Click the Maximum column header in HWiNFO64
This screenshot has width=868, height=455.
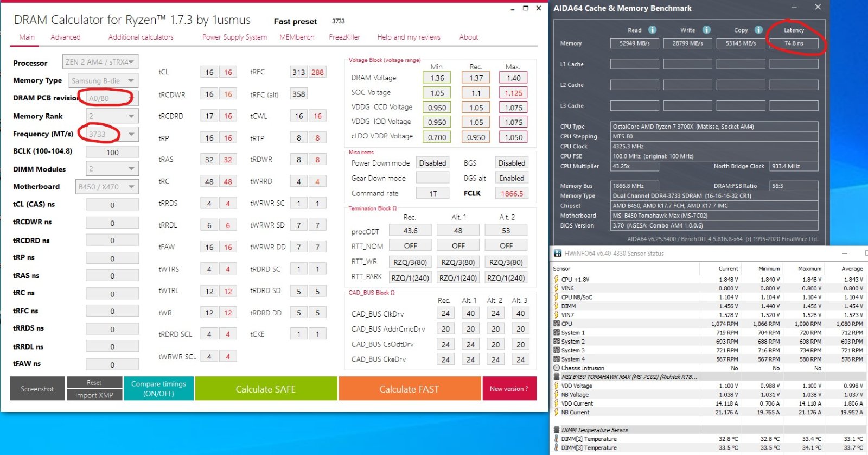[809, 269]
